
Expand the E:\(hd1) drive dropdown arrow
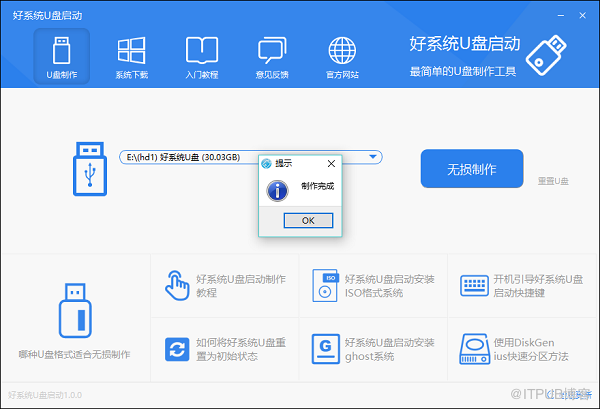click(373, 157)
